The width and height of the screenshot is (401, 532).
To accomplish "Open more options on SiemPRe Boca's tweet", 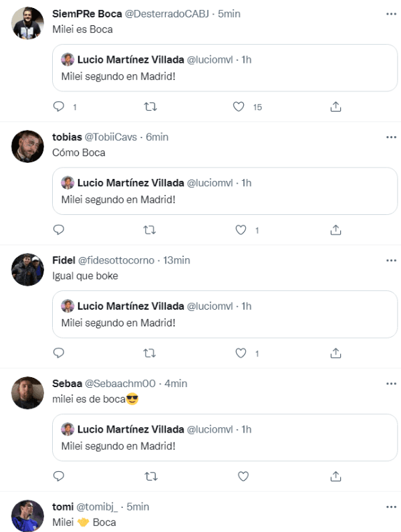I will coord(391,14).
